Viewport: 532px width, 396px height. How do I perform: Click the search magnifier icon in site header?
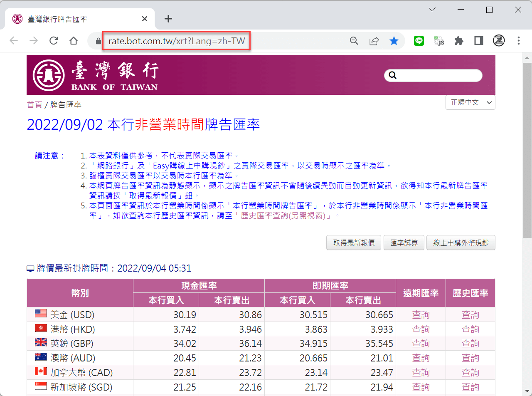click(x=392, y=75)
